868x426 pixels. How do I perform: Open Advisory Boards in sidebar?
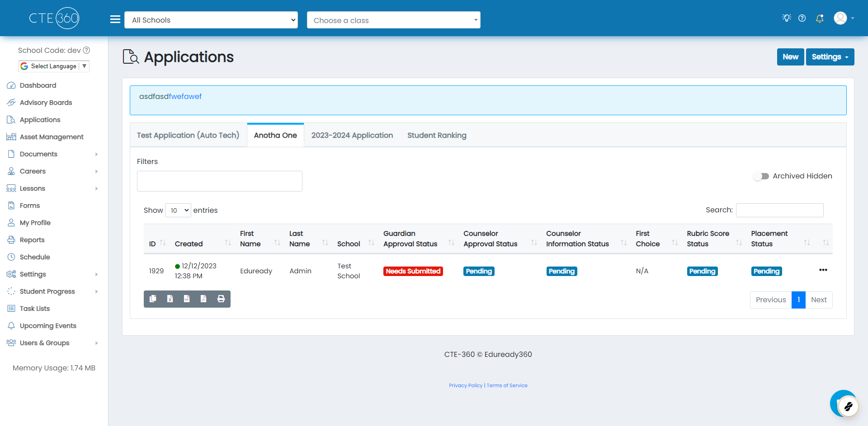point(46,103)
